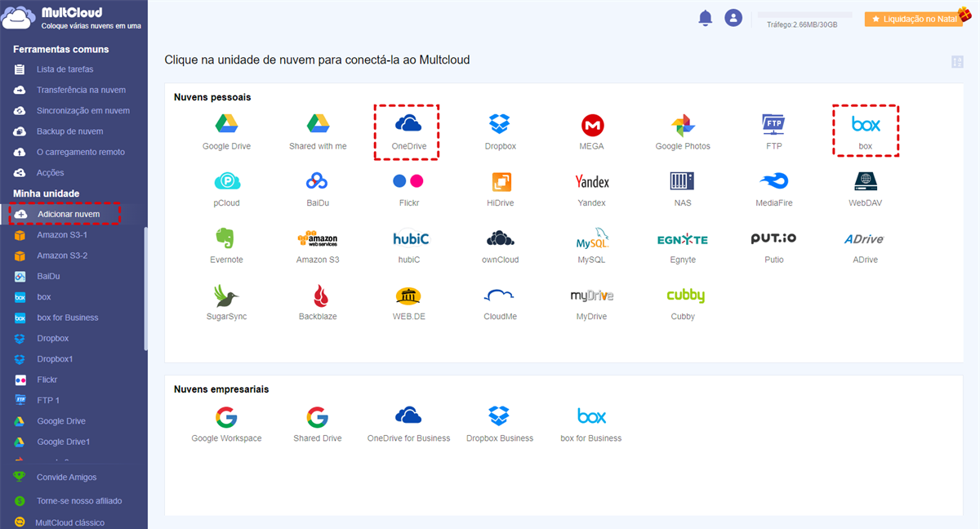980x529 pixels.
Task: Toggle the cloud list view layout icon
Action: (x=957, y=62)
